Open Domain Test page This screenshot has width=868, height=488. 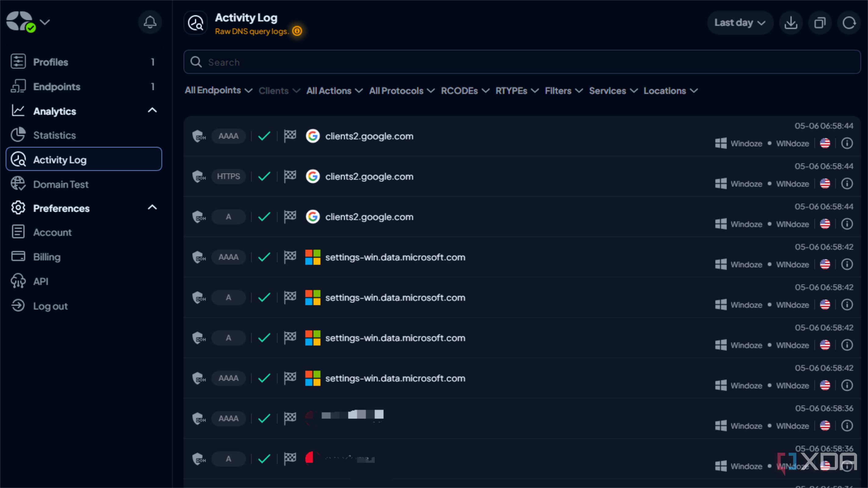84,184
